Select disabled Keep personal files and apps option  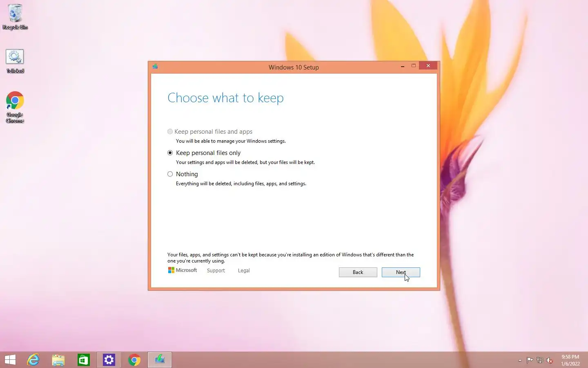(170, 132)
